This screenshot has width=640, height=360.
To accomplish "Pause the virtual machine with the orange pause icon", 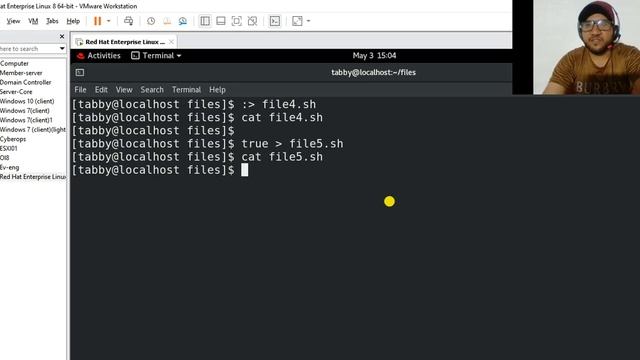I will [x=98, y=21].
